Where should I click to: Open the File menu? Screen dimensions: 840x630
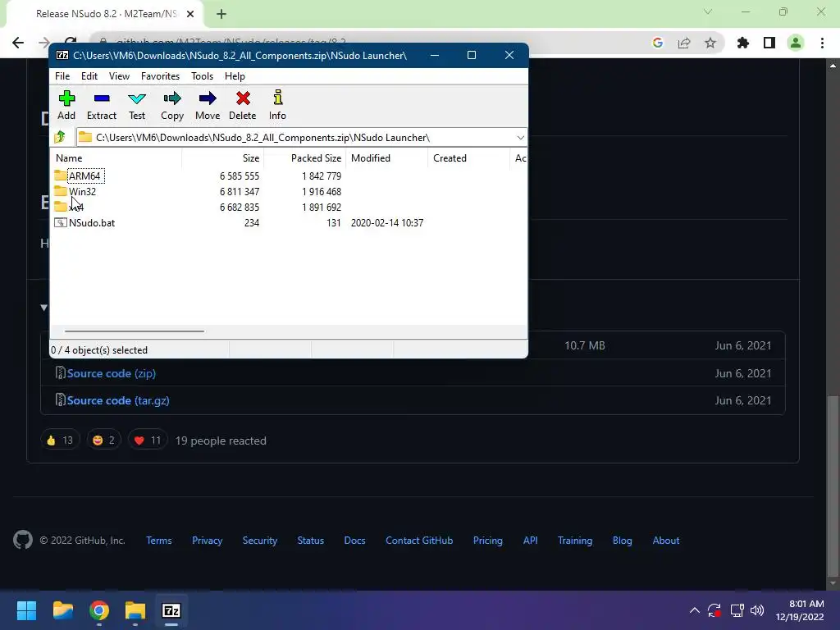tap(62, 76)
